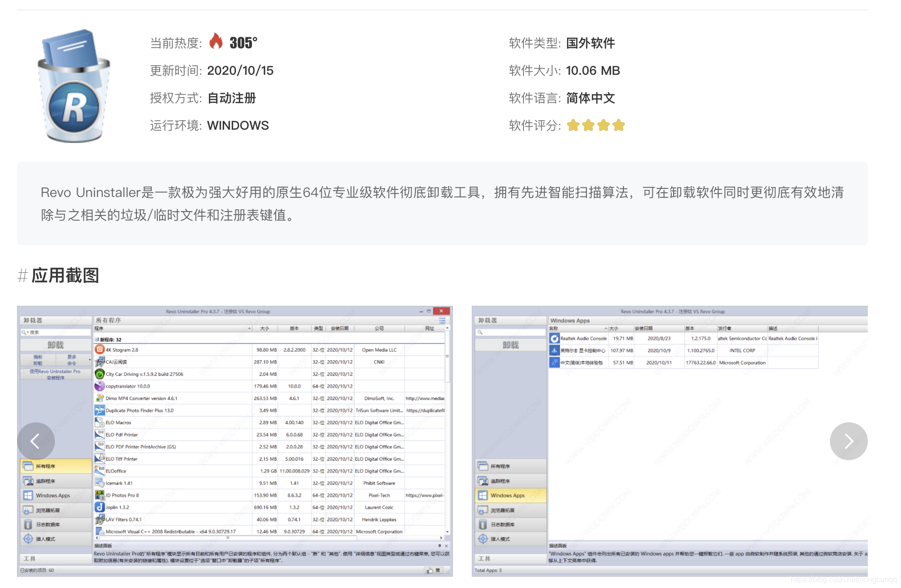
Task: Click the horizontal scrollbar under the program list
Action: 269,538
